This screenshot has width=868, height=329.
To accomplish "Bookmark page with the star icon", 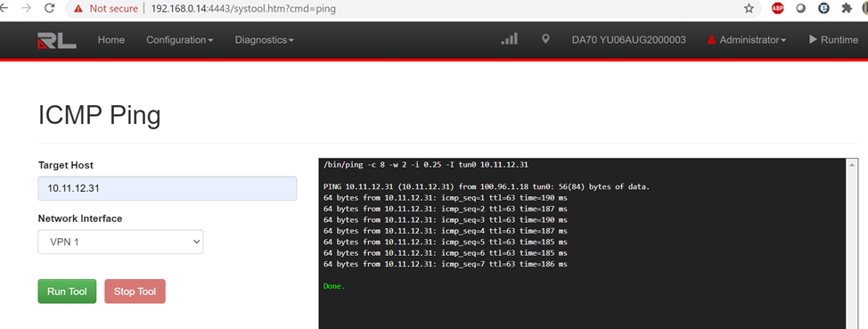I will click(x=749, y=8).
